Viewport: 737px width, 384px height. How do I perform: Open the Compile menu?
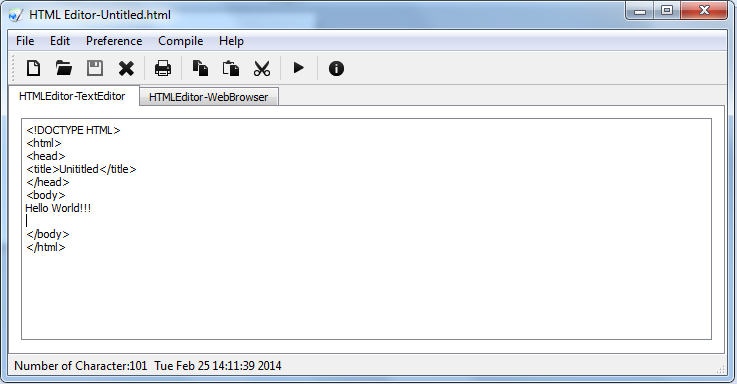tap(180, 41)
